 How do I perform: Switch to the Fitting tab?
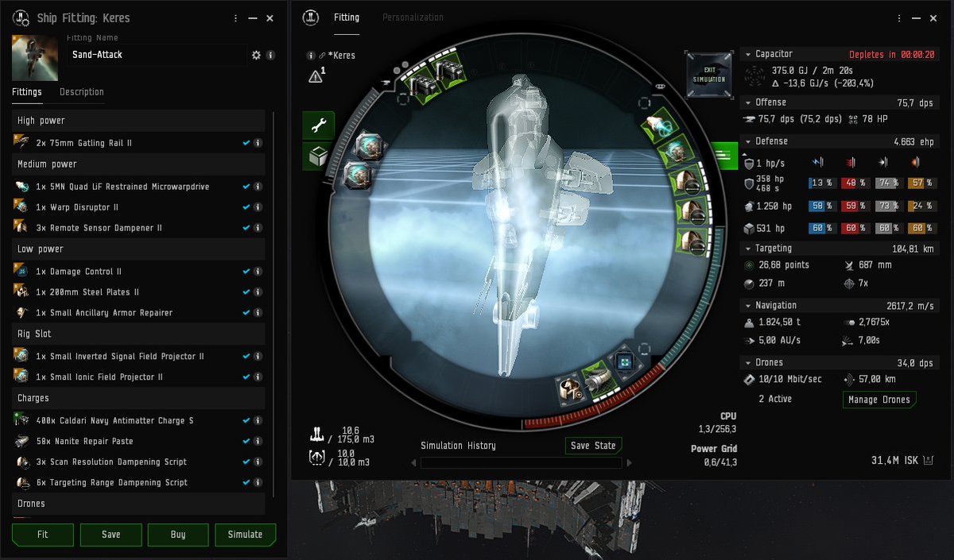click(346, 17)
